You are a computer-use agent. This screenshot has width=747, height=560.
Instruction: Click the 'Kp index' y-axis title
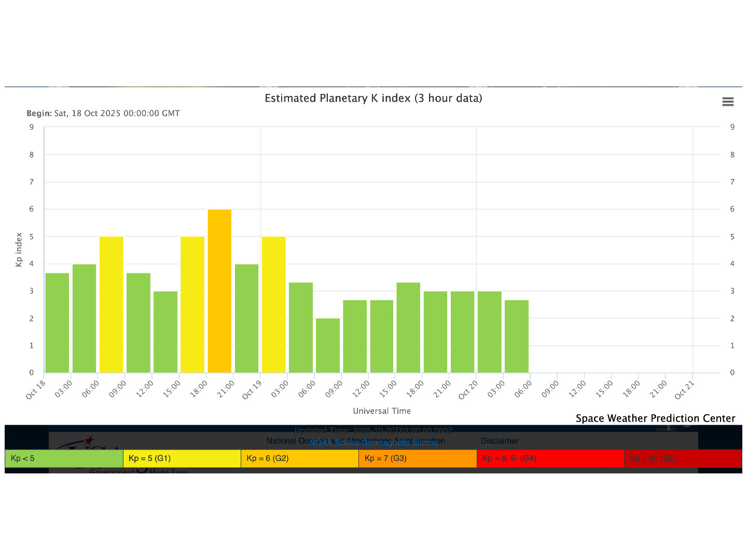19,249
